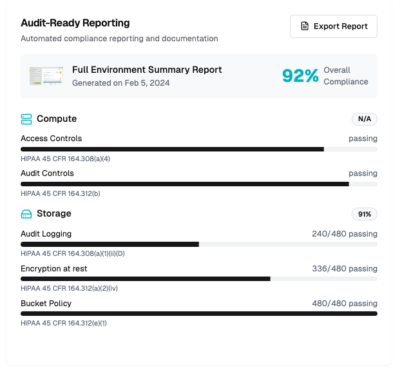Click the Access Controls label
Viewport: 400px width, 370px height.
pyautogui.click(x=51, y=138)
